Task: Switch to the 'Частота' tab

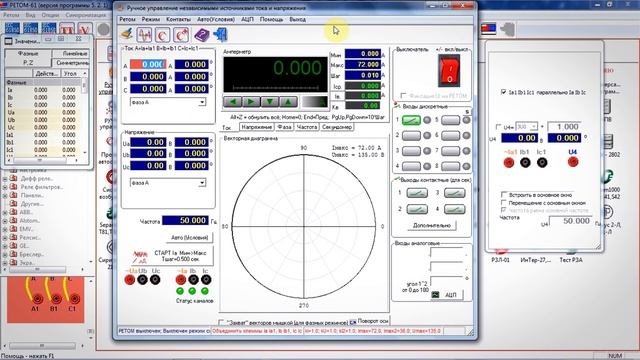Action: 307,127
